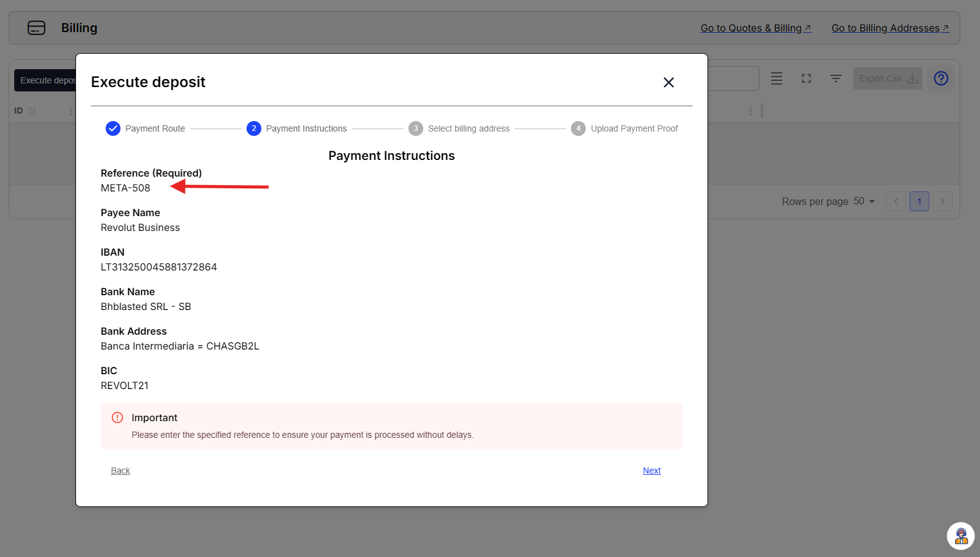Image resolution: width=980 pixels, height=557 pixels.
Task: Close the Execute deposit dialog
Action: pyautogui.click(x=669, y=83)
